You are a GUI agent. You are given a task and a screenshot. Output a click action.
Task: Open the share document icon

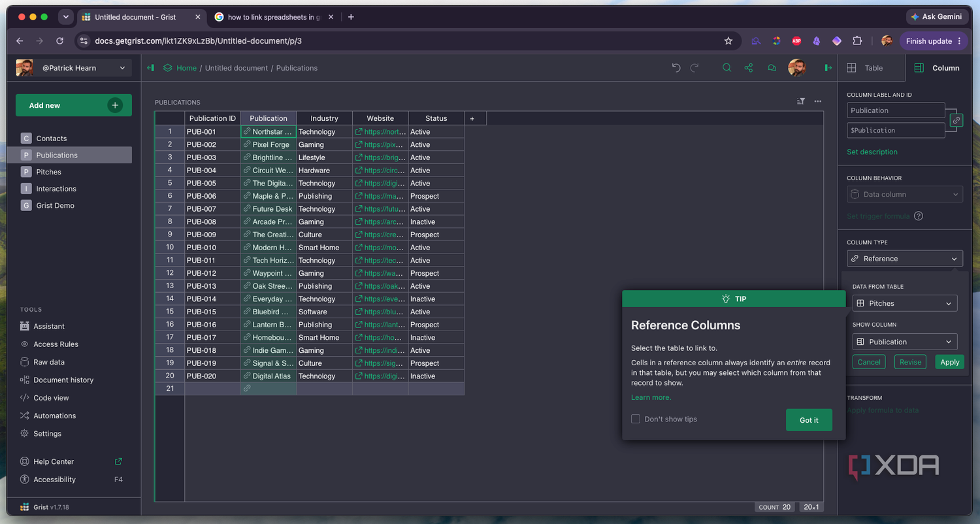(x=749, y=68)
